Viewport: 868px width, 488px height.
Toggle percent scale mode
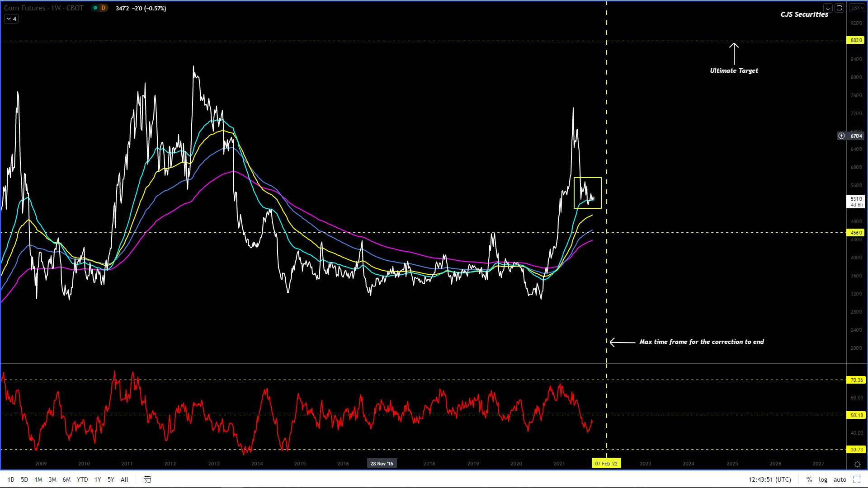click(x=809, y=479)
